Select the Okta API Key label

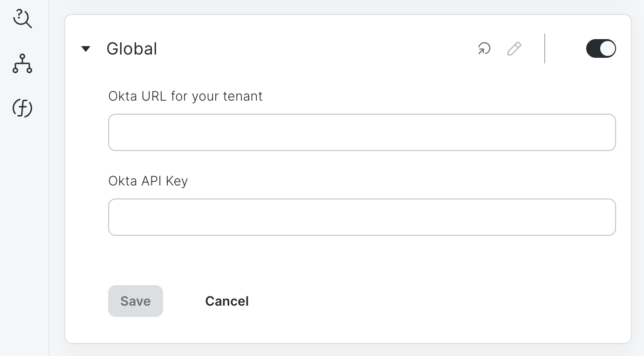point(148,181)
